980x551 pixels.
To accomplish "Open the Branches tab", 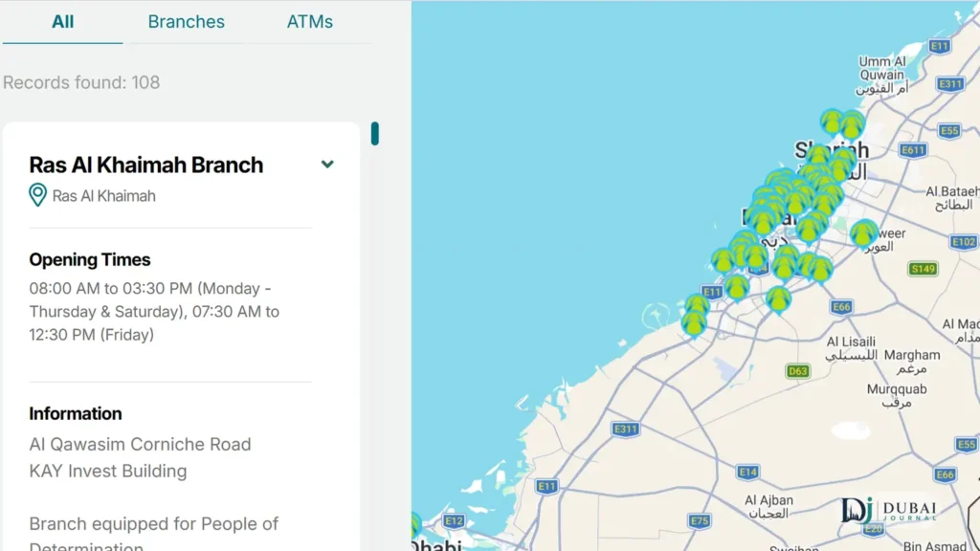I will click(x=187, y=22).
